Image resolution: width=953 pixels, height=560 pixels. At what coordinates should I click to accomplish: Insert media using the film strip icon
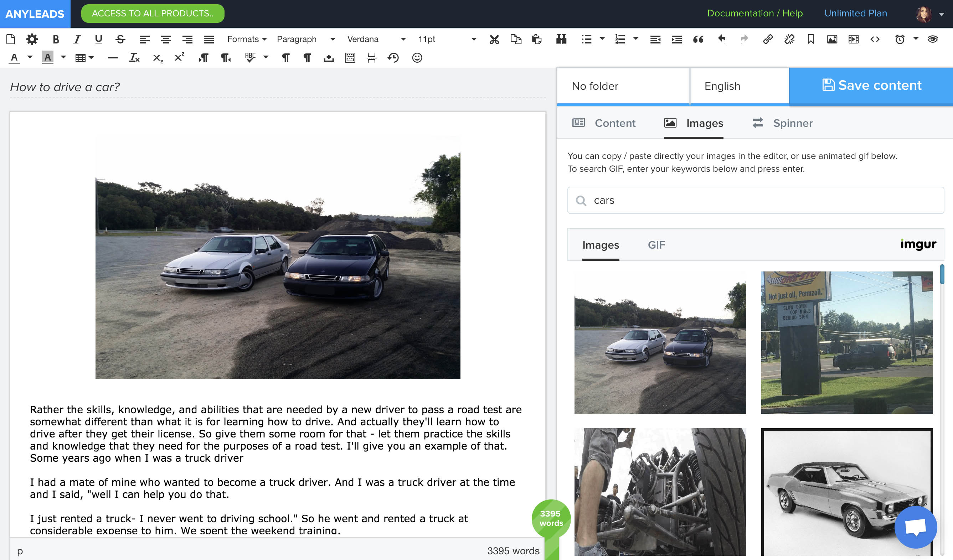pyautogui.click(x=854, y=39)
